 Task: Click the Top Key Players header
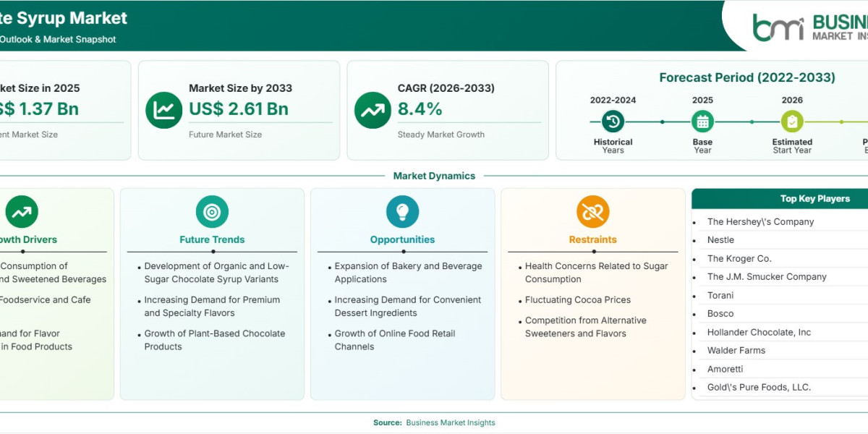(x=814, y=199)
